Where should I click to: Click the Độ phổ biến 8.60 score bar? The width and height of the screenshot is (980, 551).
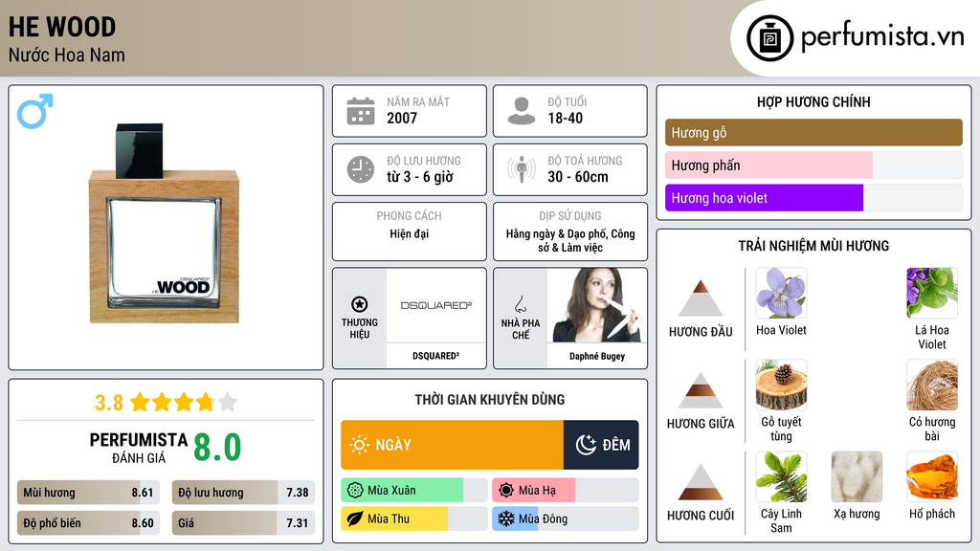88,523
